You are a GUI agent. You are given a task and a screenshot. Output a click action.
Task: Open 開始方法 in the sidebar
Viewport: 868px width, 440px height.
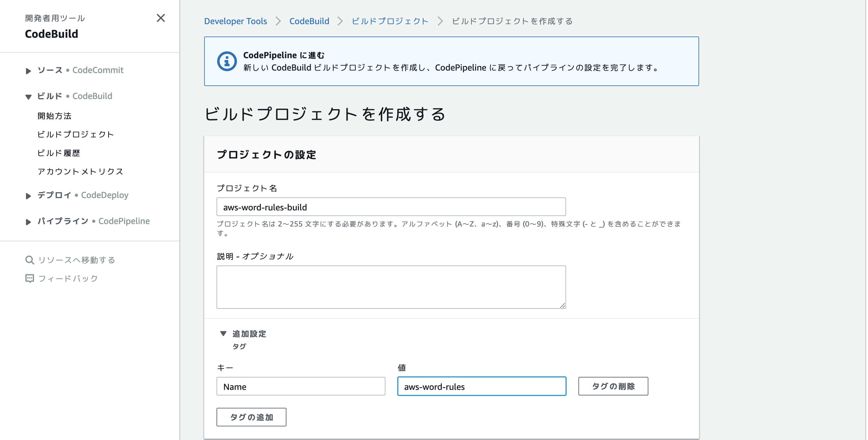point(54,116)
